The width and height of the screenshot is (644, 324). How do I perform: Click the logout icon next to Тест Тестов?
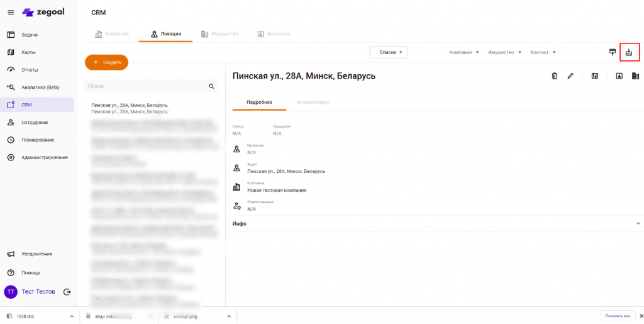click(x=67, y=292)
